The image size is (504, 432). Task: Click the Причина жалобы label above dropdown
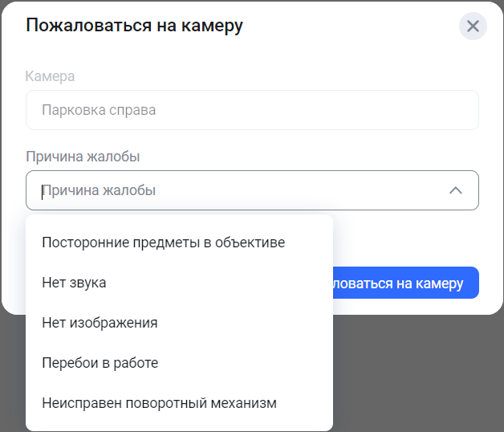pyautogui.click(x=83, y=157)
